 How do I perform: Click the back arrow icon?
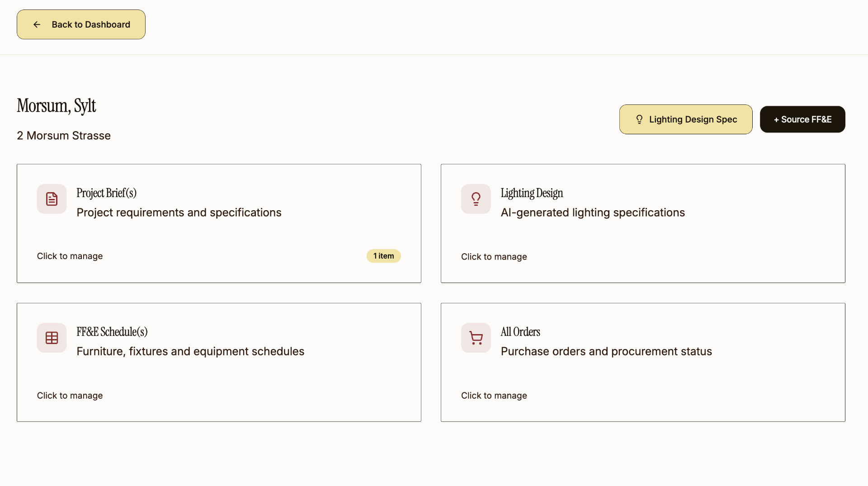(x=37, y=24)
